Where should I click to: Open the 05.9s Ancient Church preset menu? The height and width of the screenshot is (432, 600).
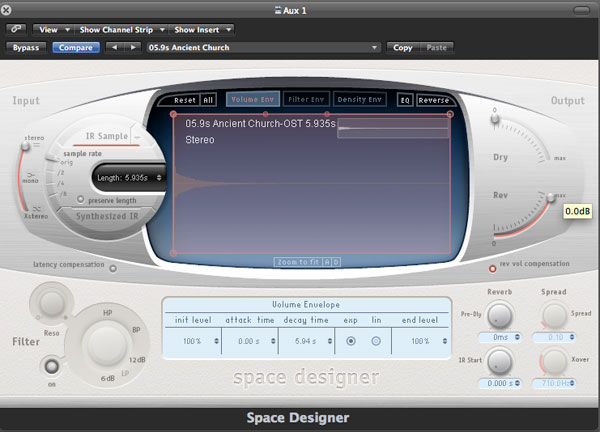pos(263,47)
